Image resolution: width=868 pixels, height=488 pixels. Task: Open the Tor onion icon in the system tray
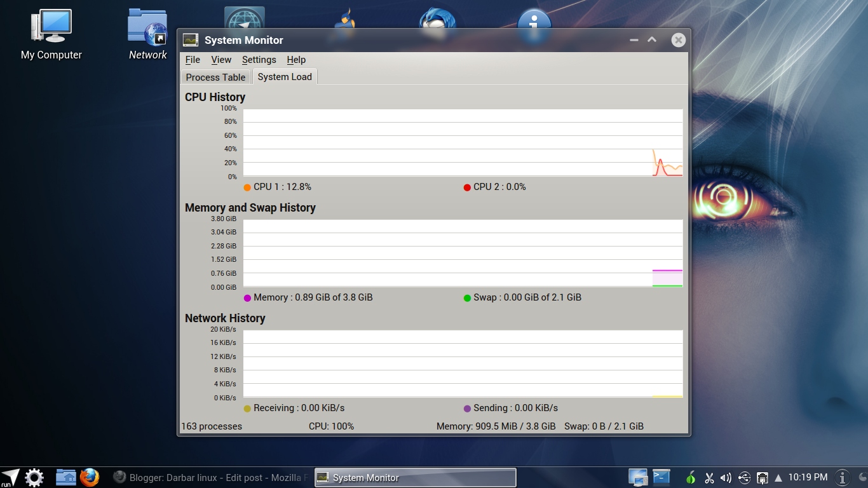tap(691, 477)
